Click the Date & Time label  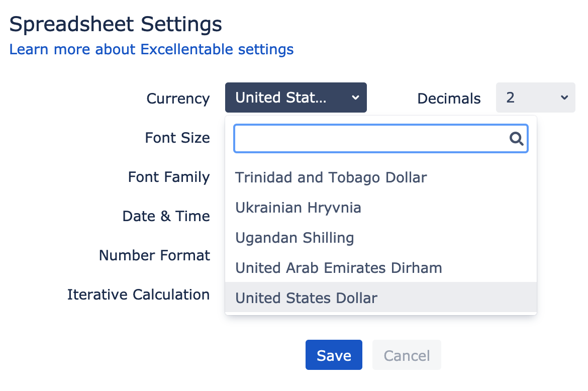tap(166, 216)
